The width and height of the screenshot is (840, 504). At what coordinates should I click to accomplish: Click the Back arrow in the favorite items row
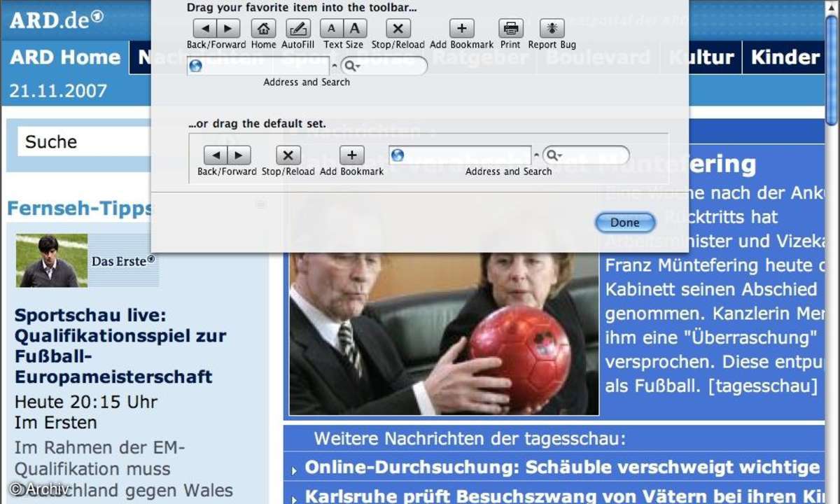pos(205,29)
